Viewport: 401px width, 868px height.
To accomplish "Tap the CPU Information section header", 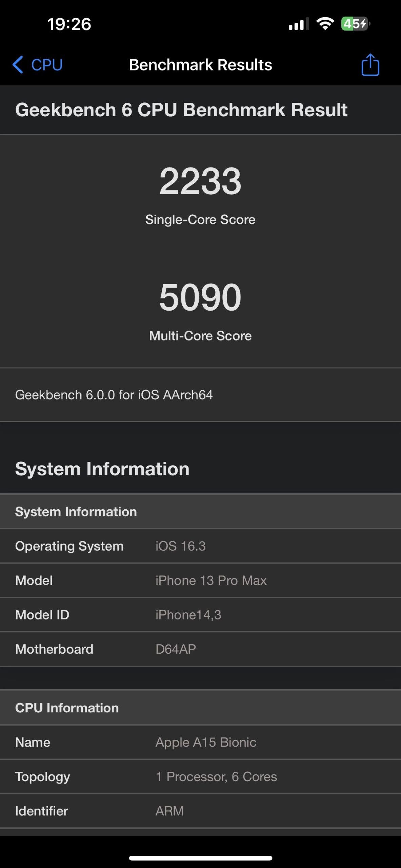I will tap(200, 708).
